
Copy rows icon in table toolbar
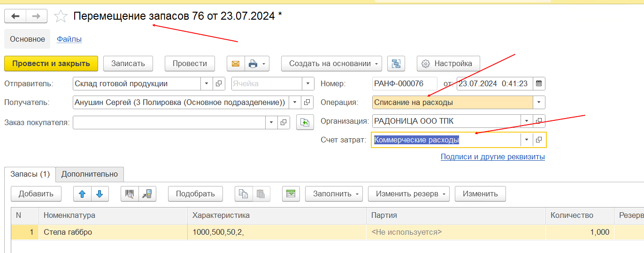244,193
